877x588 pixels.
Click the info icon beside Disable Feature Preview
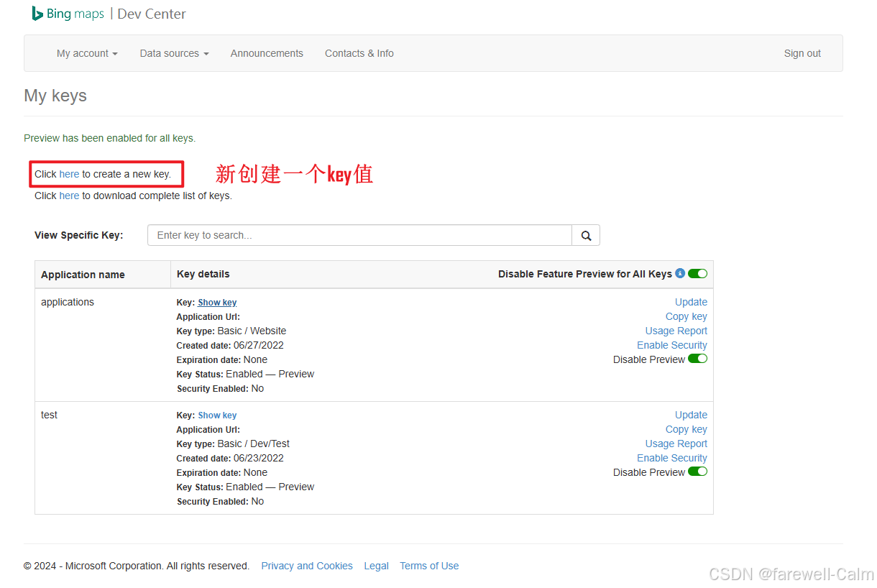680,273
